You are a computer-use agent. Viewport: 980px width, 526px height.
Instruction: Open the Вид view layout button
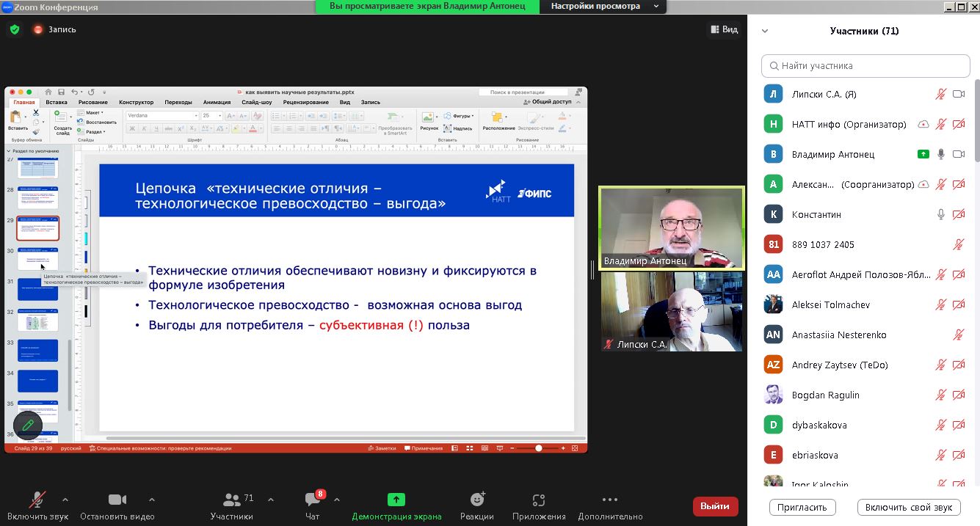[724, 29]
